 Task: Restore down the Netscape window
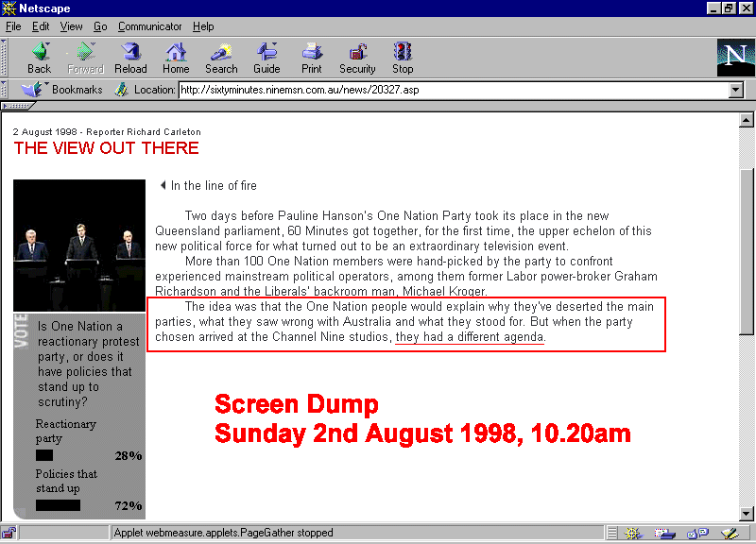(728, 8)
